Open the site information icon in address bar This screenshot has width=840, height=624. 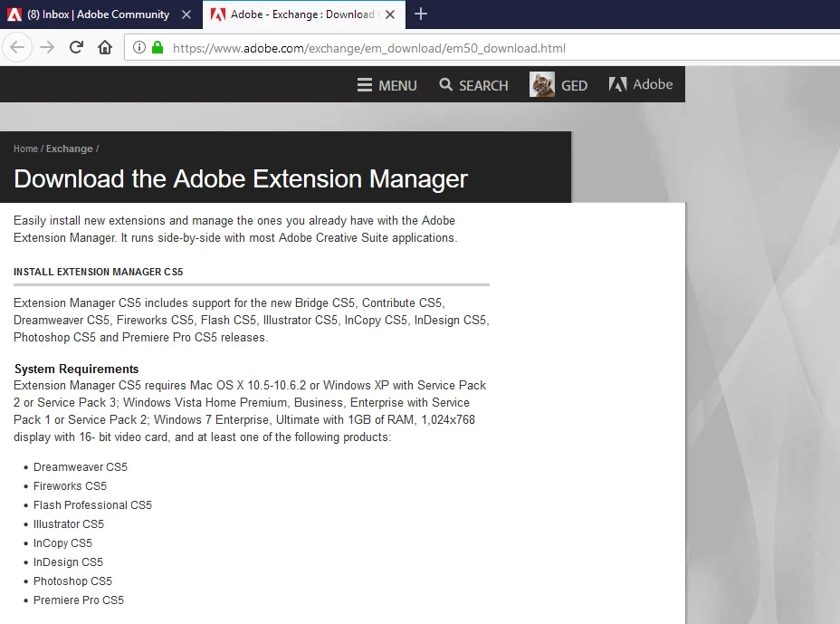tap(138, 48)
